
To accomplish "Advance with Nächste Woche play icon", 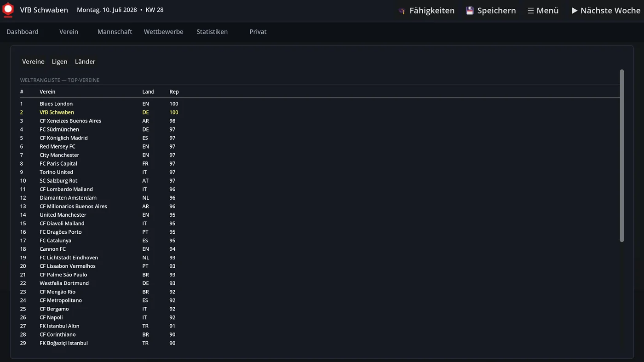I will 575,11.
